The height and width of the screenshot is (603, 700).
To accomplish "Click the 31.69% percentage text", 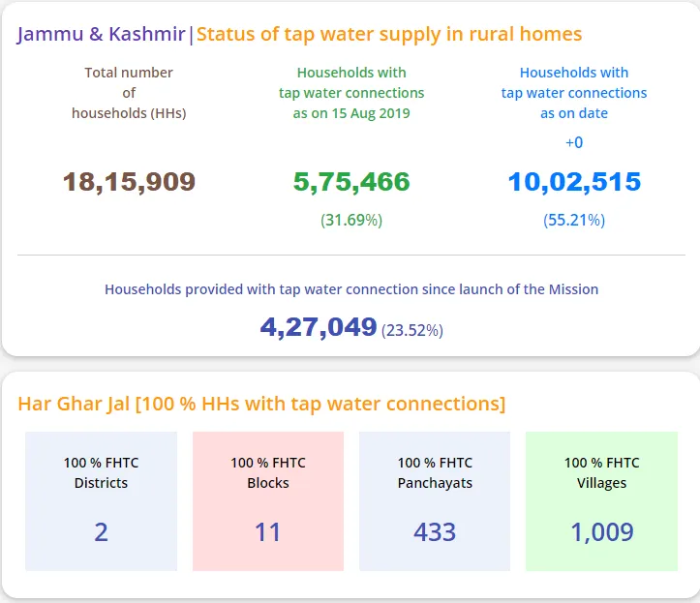I will pyautogui.click(x=351, y=220).
